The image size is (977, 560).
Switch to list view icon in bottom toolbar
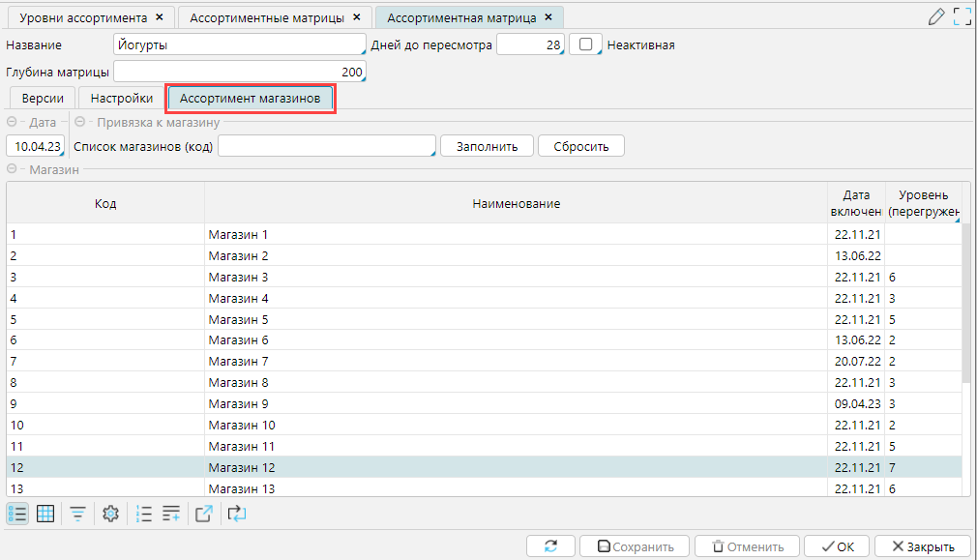[17, 514]
